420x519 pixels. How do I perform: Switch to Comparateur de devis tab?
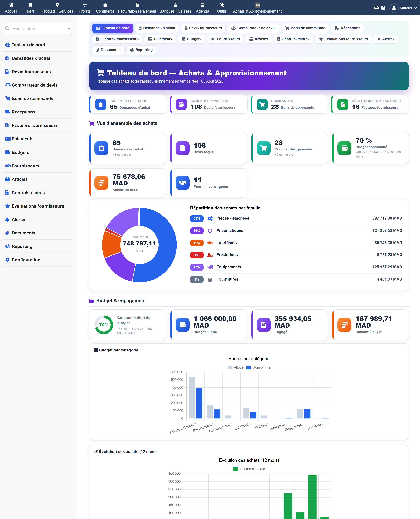point(253,28)
